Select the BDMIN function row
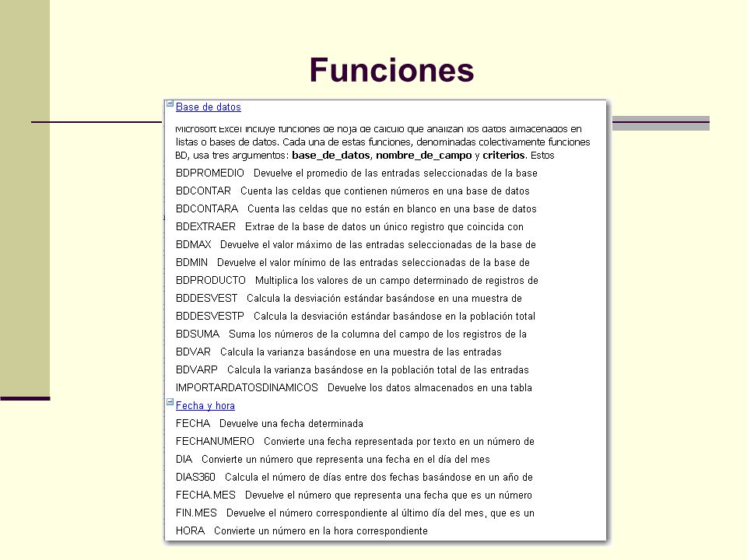 click(x=352, y=262)
